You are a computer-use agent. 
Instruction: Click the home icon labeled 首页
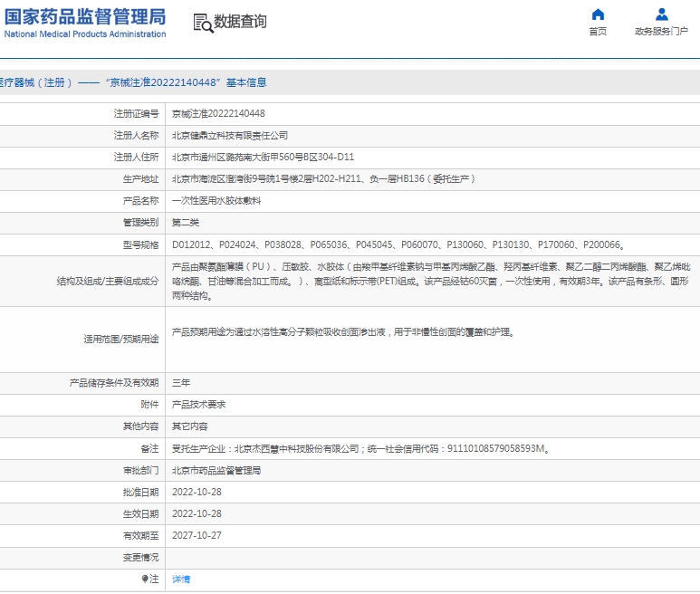[x=598, y=14]
